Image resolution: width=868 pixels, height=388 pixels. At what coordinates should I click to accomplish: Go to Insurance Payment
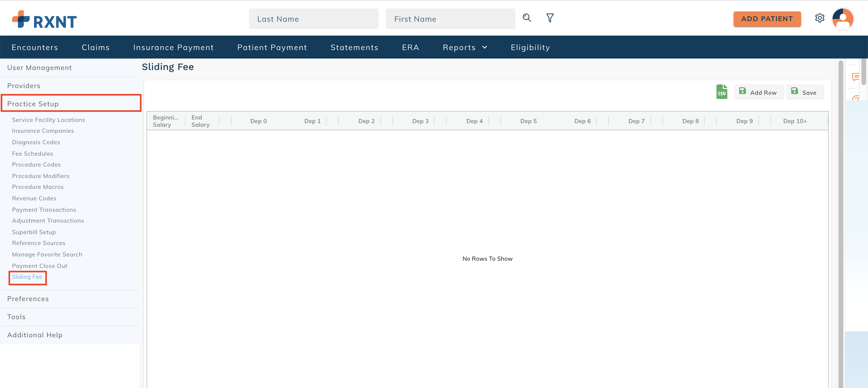pyautogui.click(x=174, y=47)
